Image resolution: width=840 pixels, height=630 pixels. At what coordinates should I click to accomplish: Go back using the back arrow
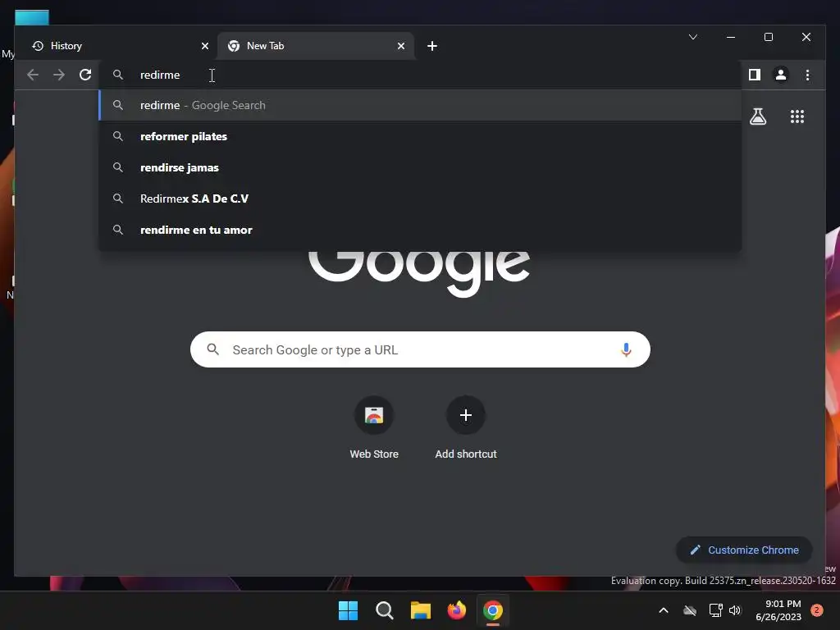pyautogui.click(x=33, y=75)
